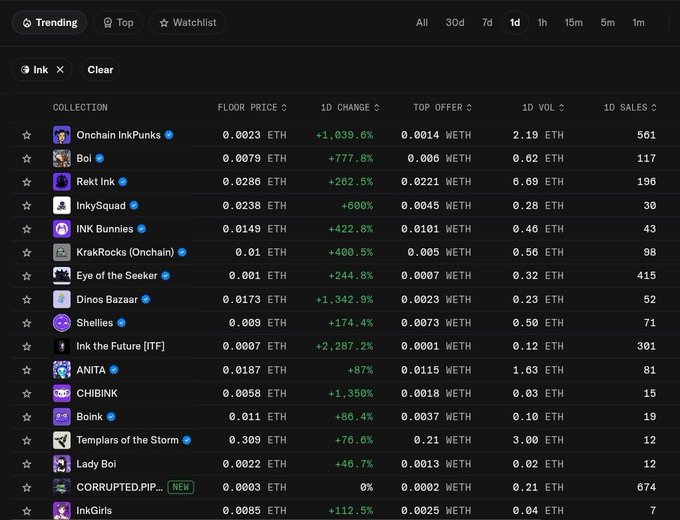Open the CHIBINK collection avatar
This screenshot has width=680, height=520.
62,393
